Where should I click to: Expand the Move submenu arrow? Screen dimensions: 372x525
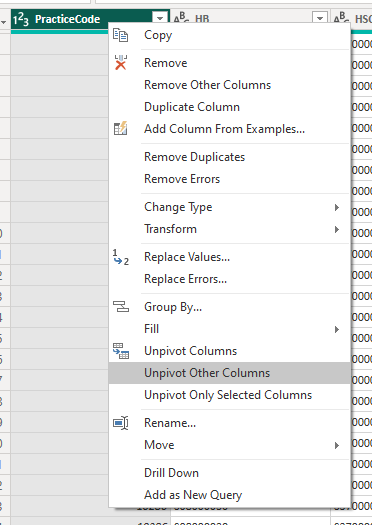click(x=337, y=445)
